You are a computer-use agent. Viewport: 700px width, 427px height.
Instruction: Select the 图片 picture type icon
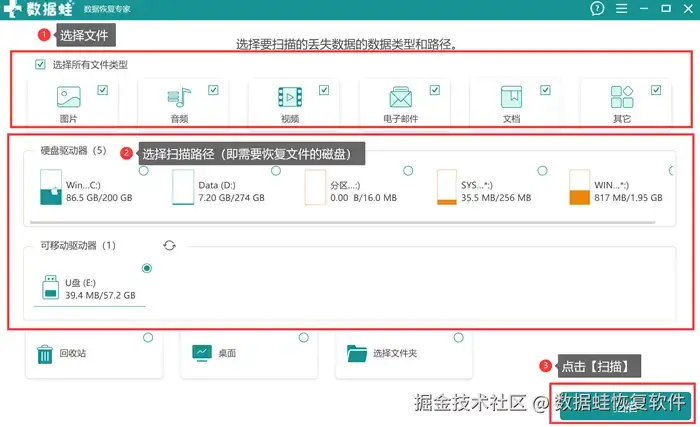[x=69, y=97]
